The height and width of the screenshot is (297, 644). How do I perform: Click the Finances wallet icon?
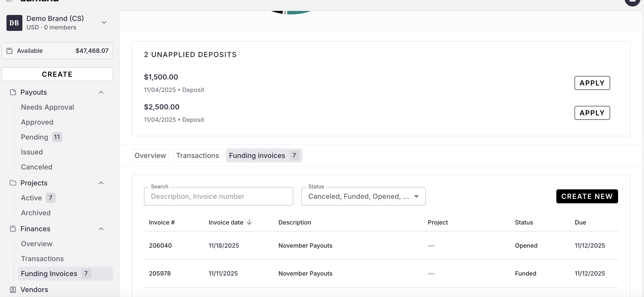13,229
